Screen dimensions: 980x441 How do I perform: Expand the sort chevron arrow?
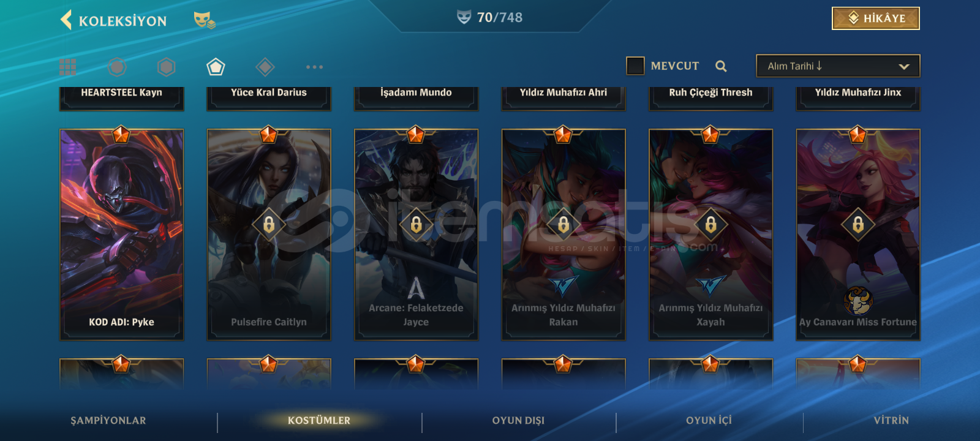[903, 66]
